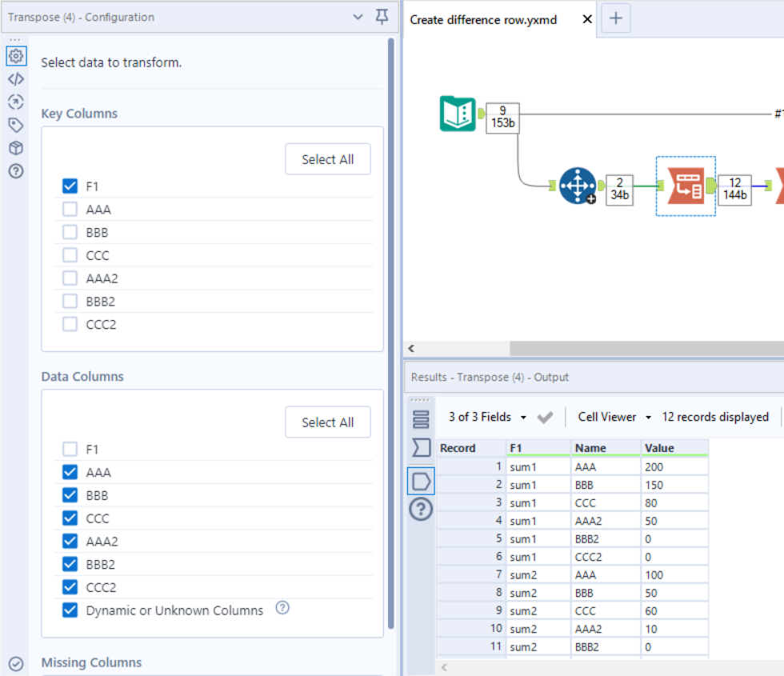Uncheck the AAA data column checkbox

(x=68, y=472)
